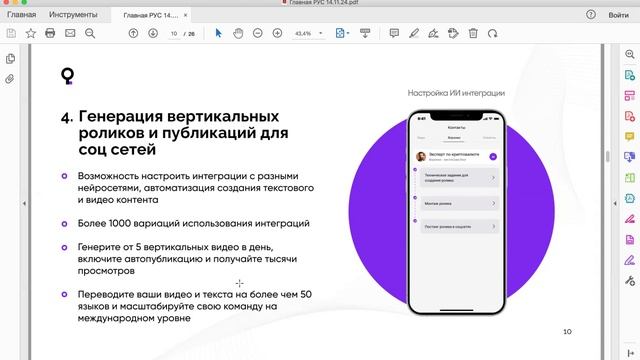Open the attachments paperclip panel
This screenshot has height=360, width=640.
pyautogui.click(x=10, y=79)
